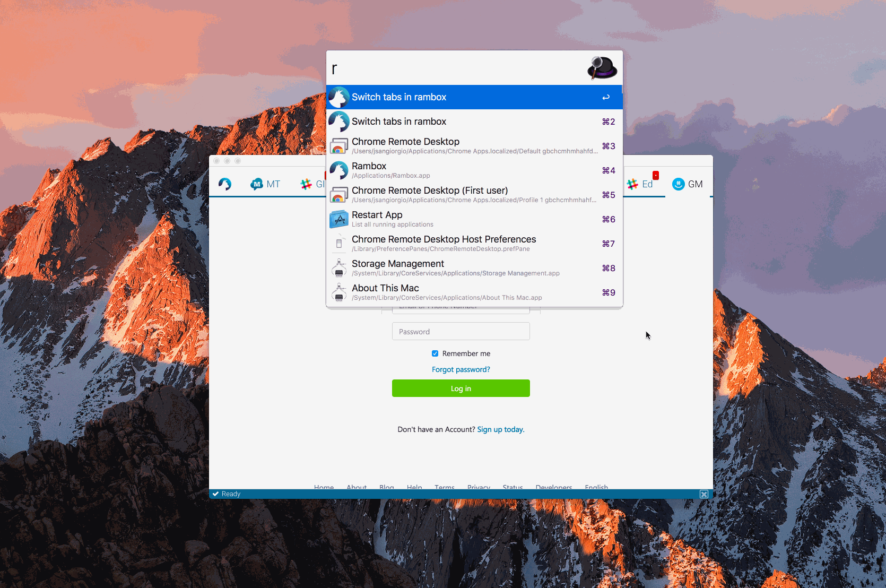The height and width of the screenshot is (588, 886).
Task: Click the green Log in button
Action: point(461,388)
